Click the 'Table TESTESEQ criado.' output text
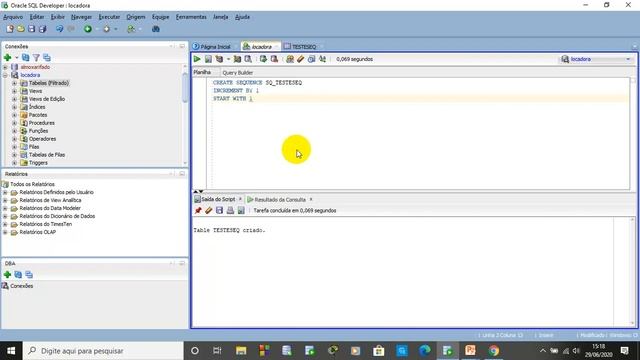The height and width of the screenshot is (360, 640). click(229, 230)
